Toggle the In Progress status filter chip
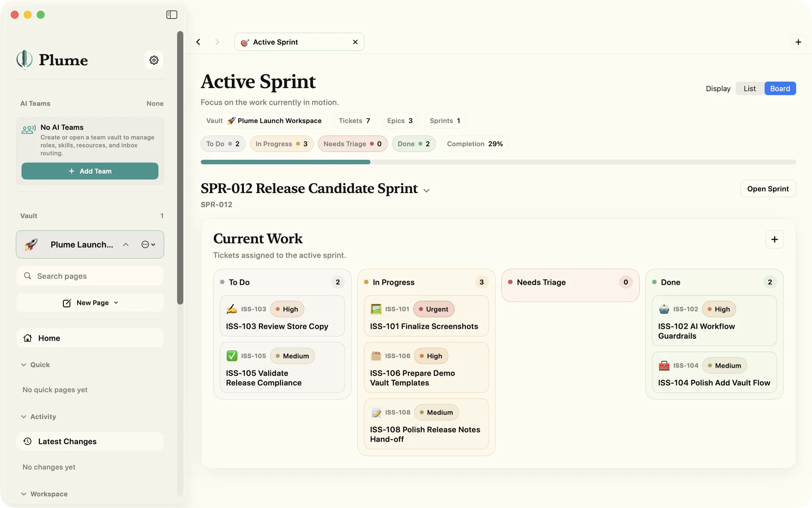Viewport: 812px width, 508px height. (x=282, y=144)
